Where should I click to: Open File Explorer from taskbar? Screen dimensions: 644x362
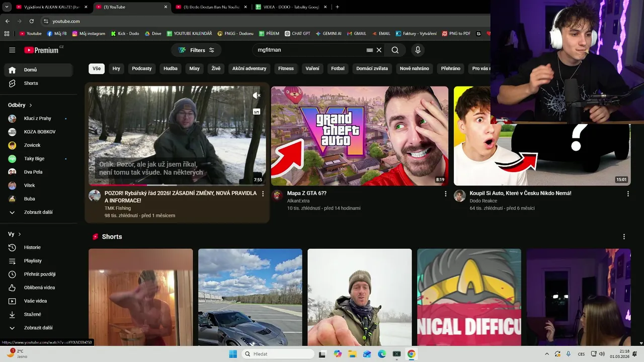click(x=352, y=354)
